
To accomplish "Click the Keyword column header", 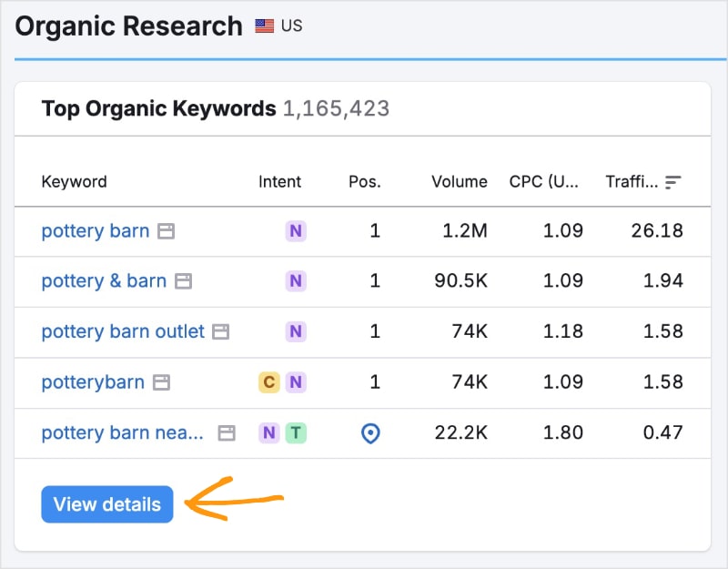I will (x=74, y=181).
